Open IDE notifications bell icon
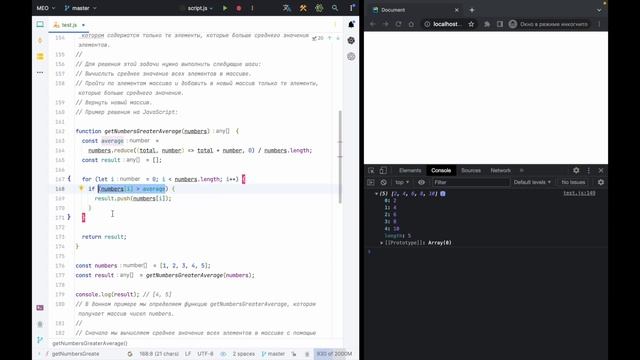Image resolution: width=640 pixels, height=360 pixels. (351, 24)
